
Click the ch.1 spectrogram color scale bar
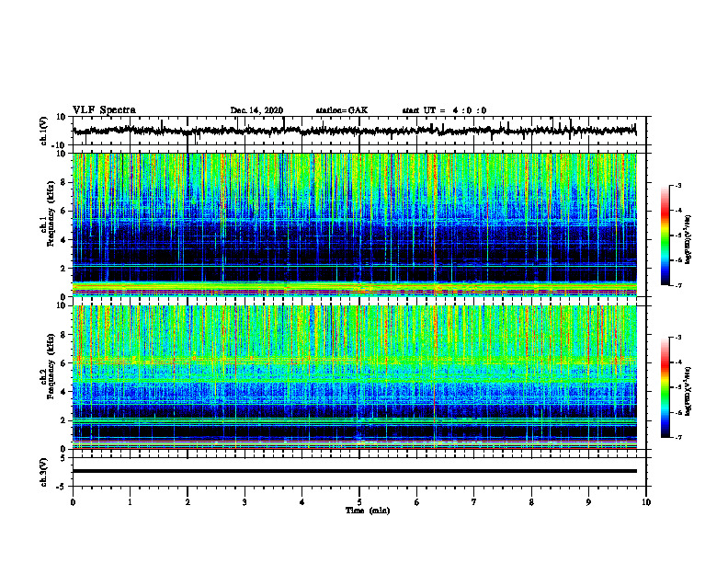coord(665,236)
